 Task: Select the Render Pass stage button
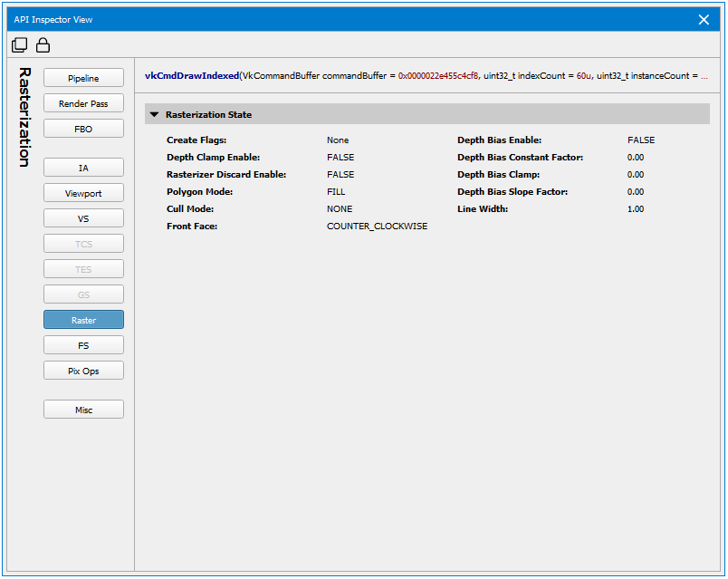coord(83,104)
